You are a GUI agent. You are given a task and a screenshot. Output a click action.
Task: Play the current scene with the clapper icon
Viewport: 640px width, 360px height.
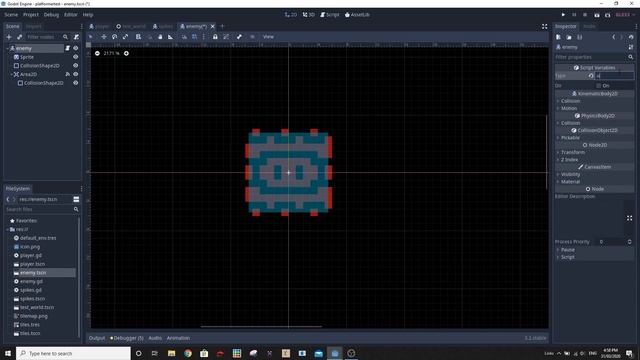click(x=597, y=15)
